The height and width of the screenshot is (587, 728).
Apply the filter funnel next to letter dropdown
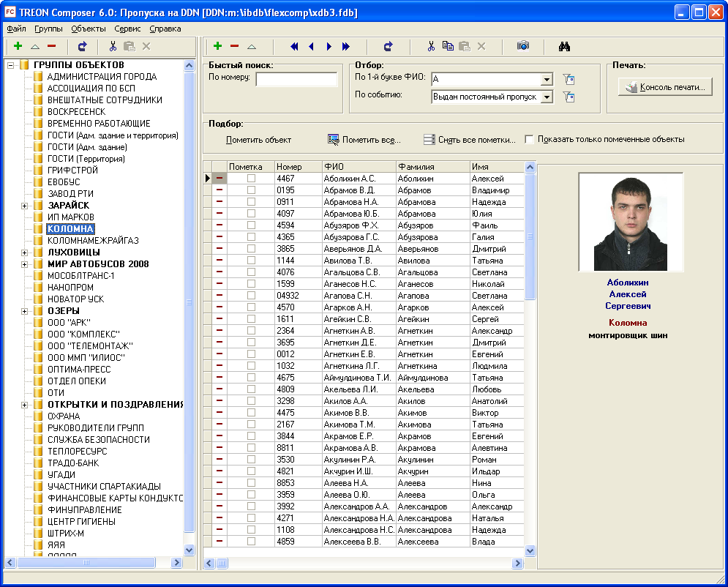[569, 79]
